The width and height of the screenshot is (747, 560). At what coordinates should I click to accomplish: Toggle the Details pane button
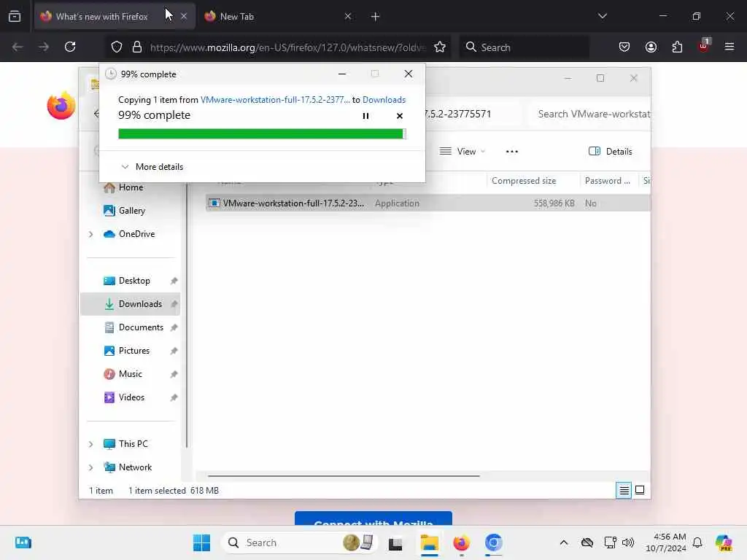(611, 152)
